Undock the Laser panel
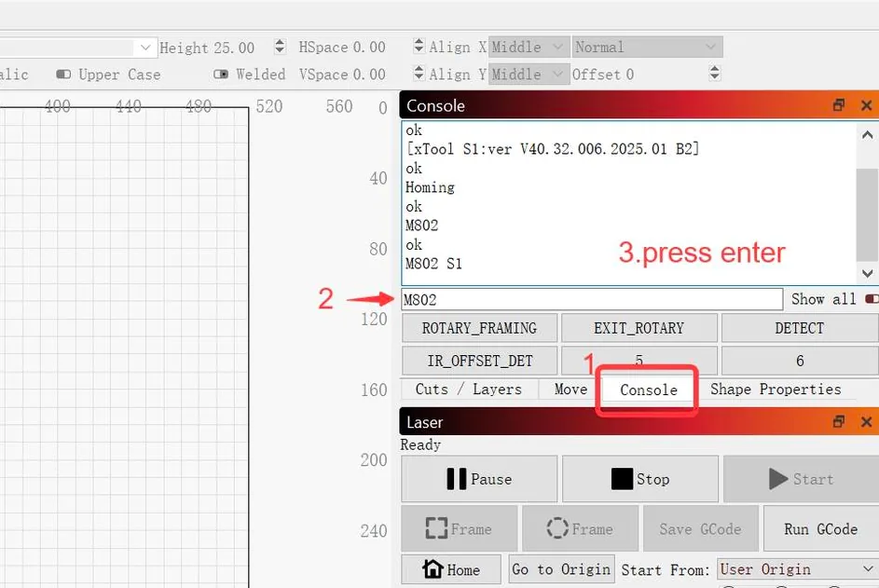 (x=839, y=421)
